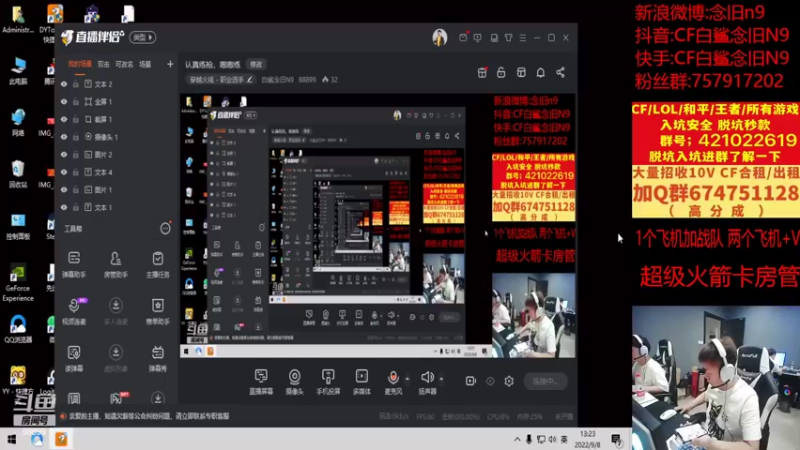Hide the 图片 2 source
800x450 pixels.
(64, 155)
